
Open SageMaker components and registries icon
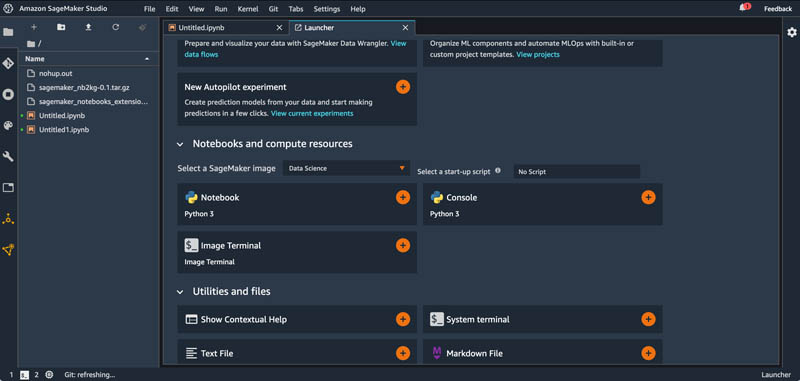[8, 250]
